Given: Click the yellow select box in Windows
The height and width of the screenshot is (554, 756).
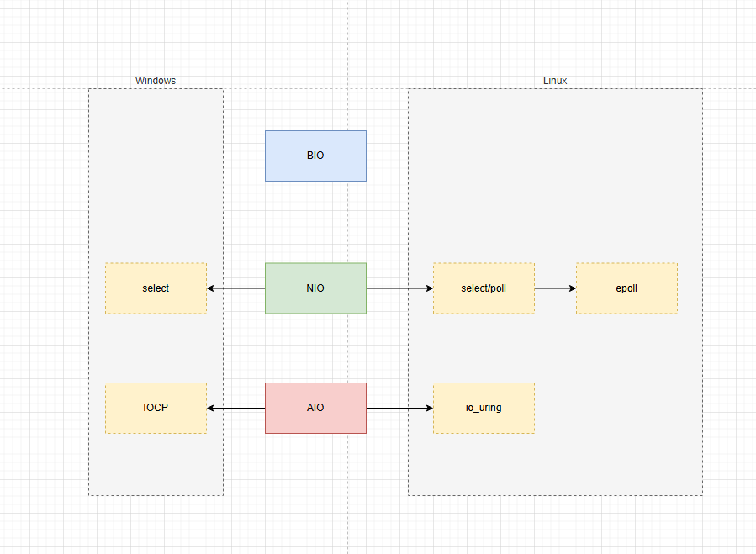Looking at the screenshot, I should [156, 288].
